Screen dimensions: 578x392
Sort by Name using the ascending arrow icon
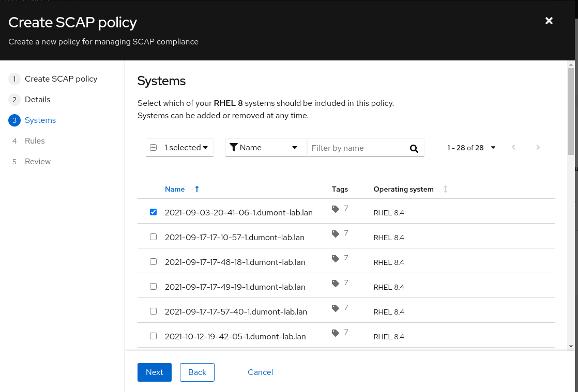pos(197,189)
